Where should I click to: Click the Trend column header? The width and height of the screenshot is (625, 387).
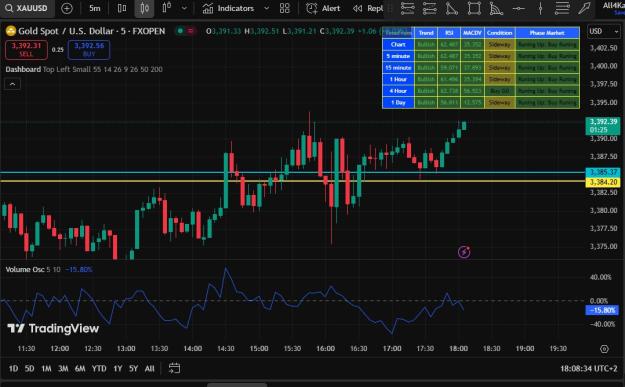(x=426, y=33)
